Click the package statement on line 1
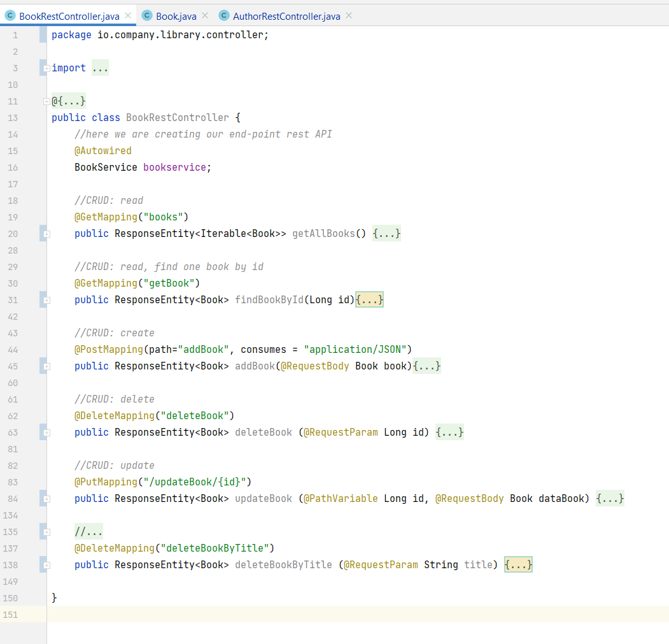The height and width of the screenshot is (644, 669). pyautogui.click(x=160, y=35)
